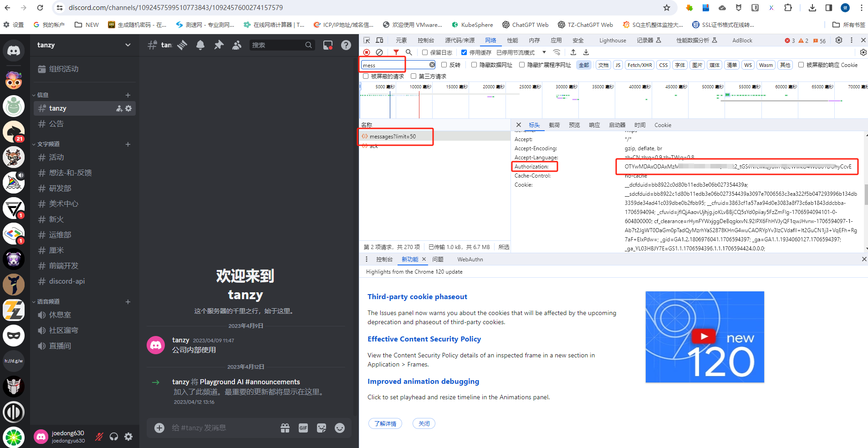The width and height of the screenshot is (868, 448).
Task: Stop recording network log button
Action: tap(367, 52)
